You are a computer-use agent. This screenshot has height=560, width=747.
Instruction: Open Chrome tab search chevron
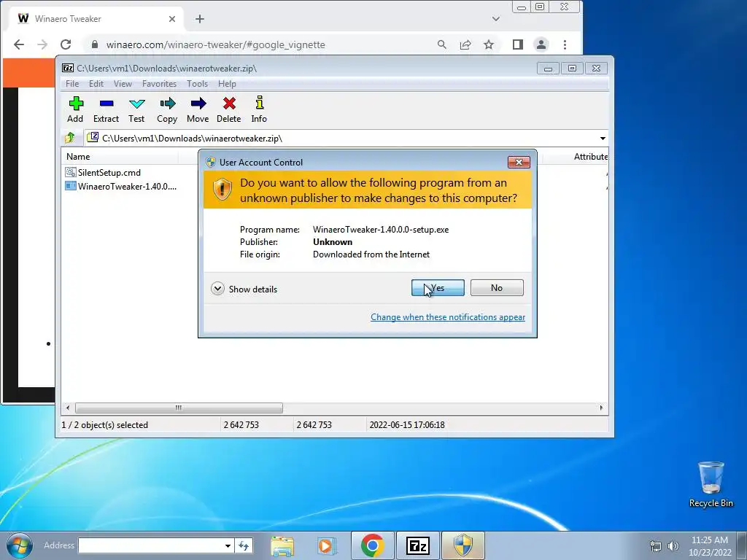(496, 19)
